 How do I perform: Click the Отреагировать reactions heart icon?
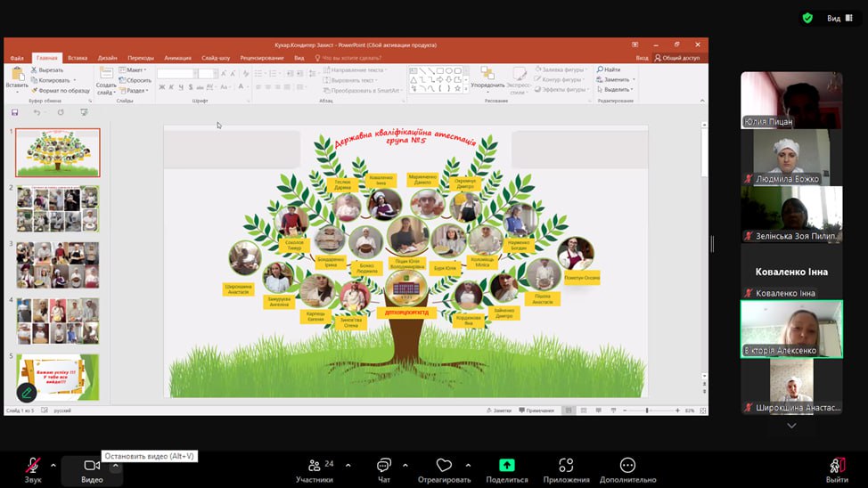[444, 466]
